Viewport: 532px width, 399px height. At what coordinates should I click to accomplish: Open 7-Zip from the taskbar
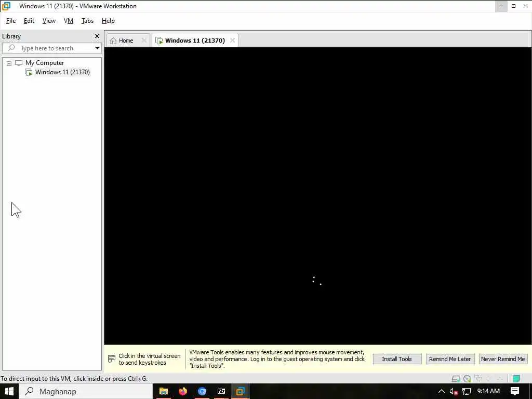coord(221,391)
